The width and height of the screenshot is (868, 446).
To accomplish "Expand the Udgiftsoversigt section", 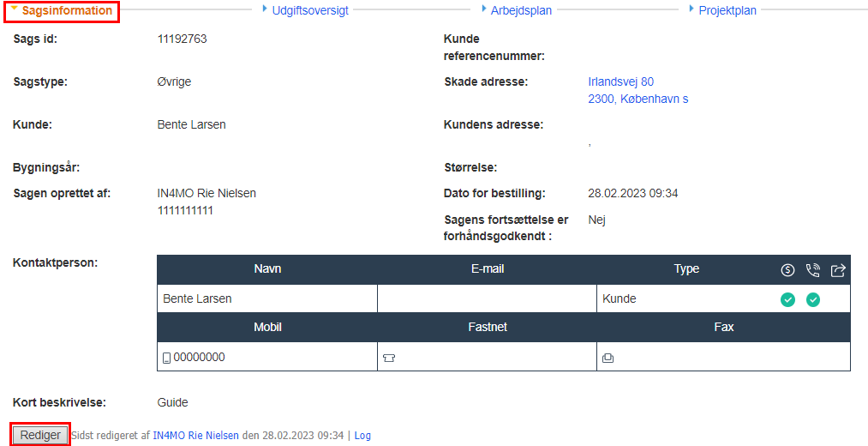I will pyautogui.click(x=308, y=11).
